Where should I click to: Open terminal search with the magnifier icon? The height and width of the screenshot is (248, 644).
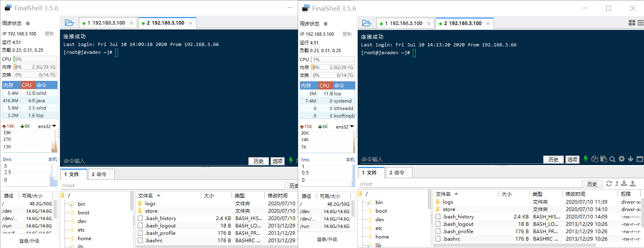click(612, 159)
